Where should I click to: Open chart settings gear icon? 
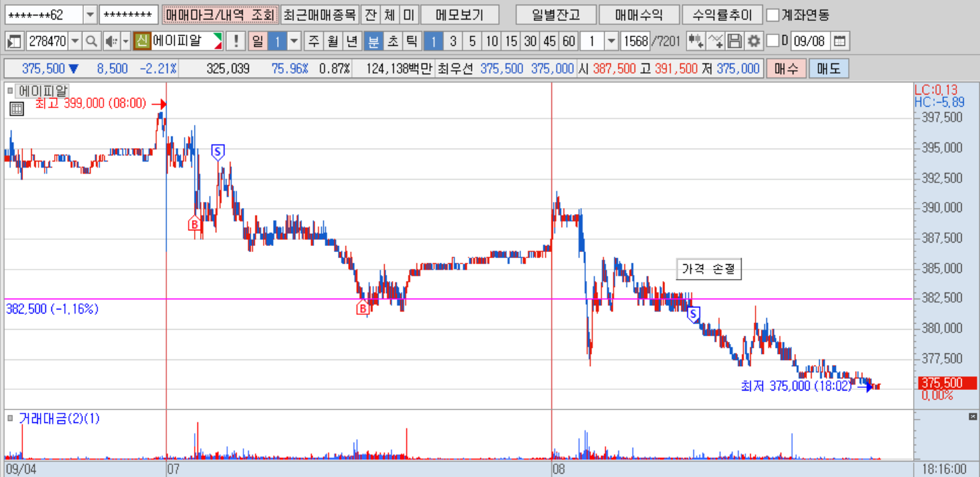753,41
